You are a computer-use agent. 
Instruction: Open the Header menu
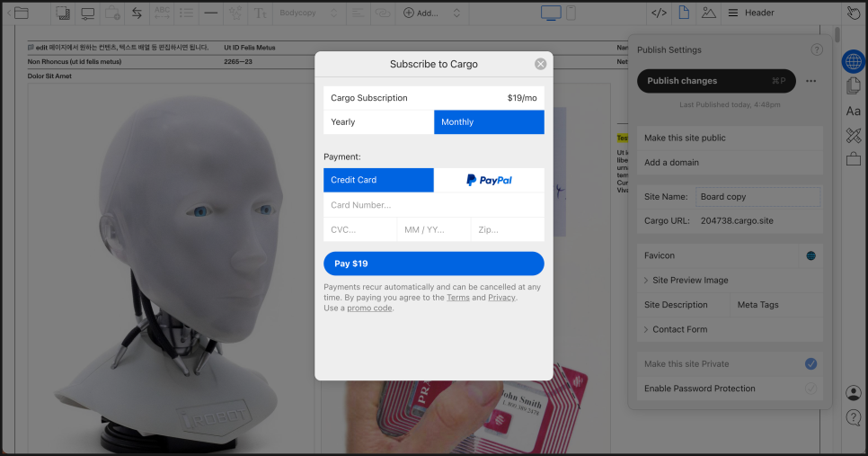click(751, 13)
